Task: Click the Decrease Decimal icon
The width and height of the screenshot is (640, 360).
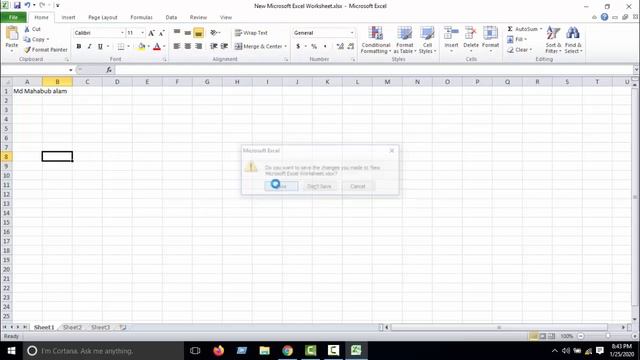Action: (351, 47)
